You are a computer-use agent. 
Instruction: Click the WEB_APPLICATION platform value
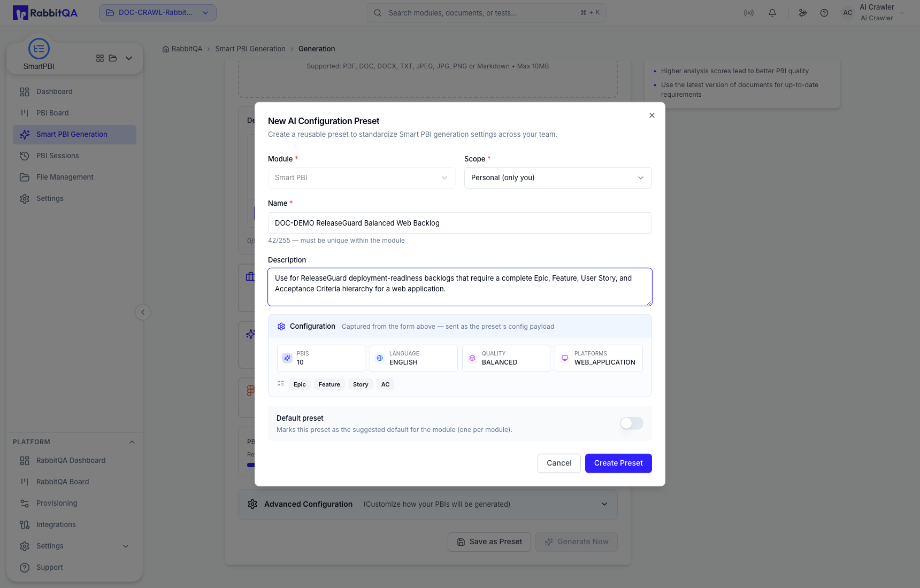(x=605, y=362)
